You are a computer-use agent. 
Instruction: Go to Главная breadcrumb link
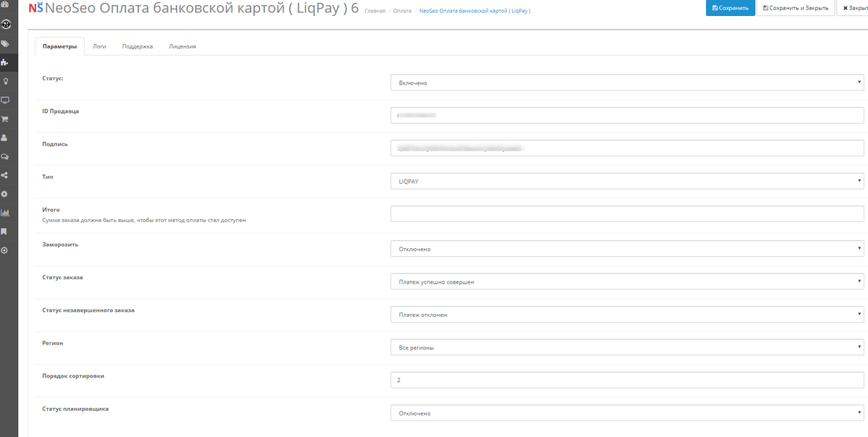pyautogui.click(x=375, y=11)
